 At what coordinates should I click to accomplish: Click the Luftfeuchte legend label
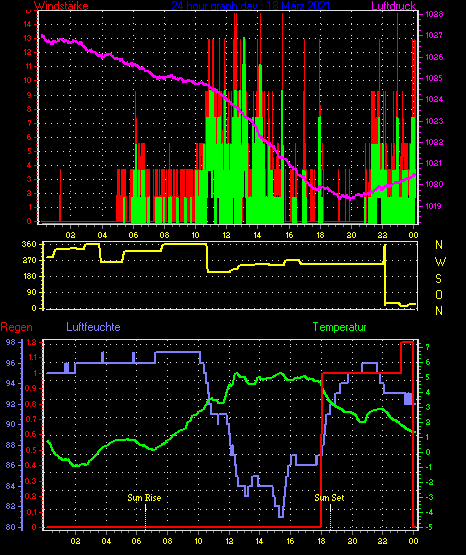(x=93, y=327)
